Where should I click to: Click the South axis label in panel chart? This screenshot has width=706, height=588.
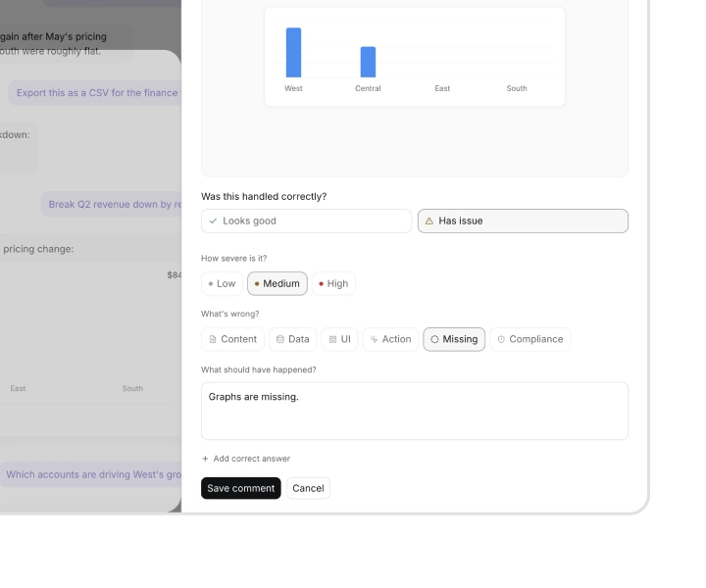point(517,88)
